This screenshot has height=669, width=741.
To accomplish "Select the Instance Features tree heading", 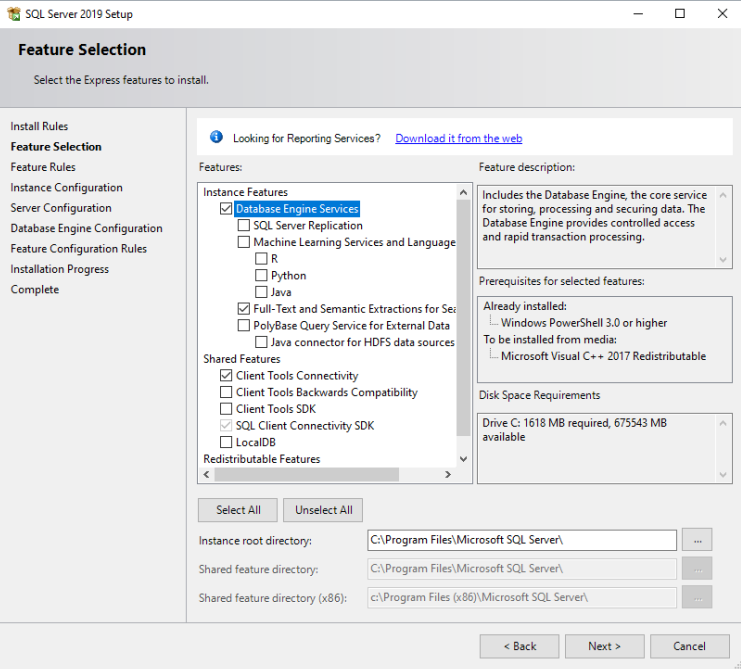I will 245,192.
